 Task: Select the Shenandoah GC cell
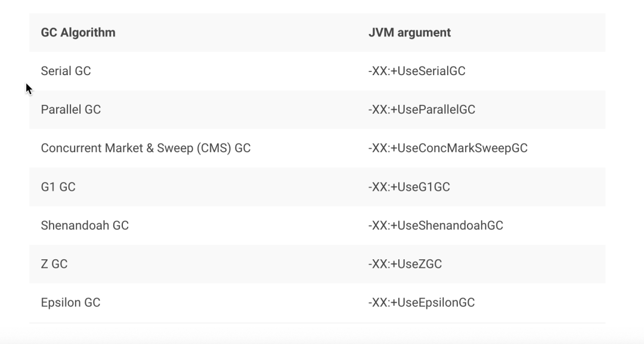tap(85, 225)
